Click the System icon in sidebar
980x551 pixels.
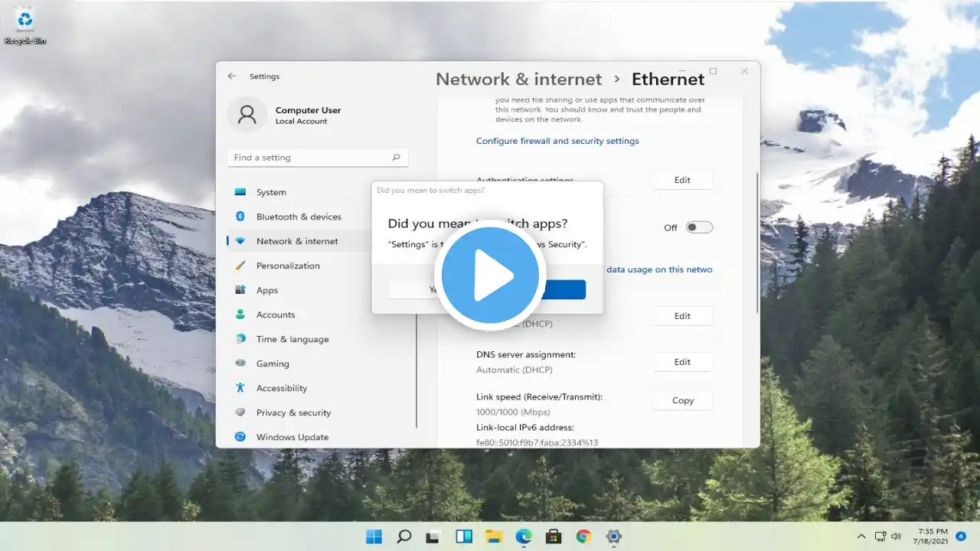click(240, 192)
